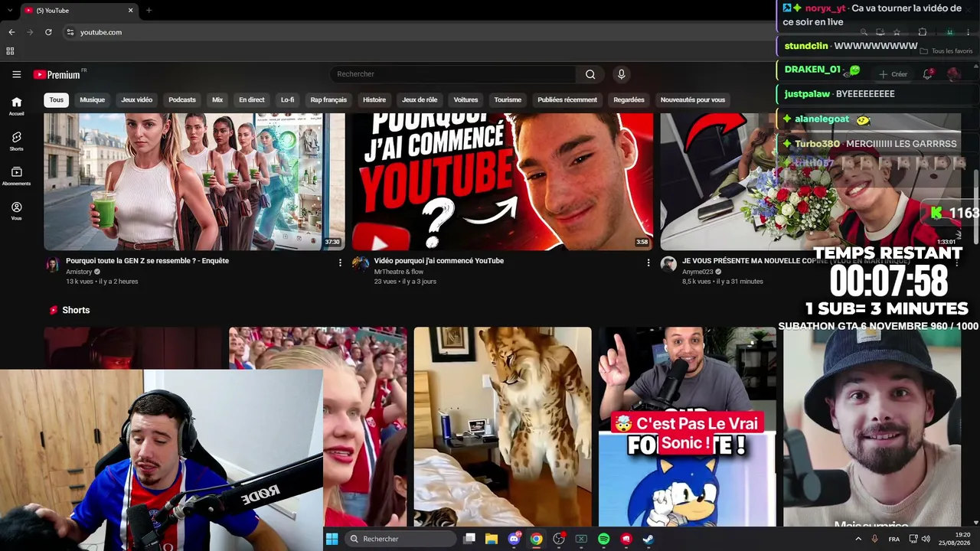Click the search magnifier button

click(590, 74)
